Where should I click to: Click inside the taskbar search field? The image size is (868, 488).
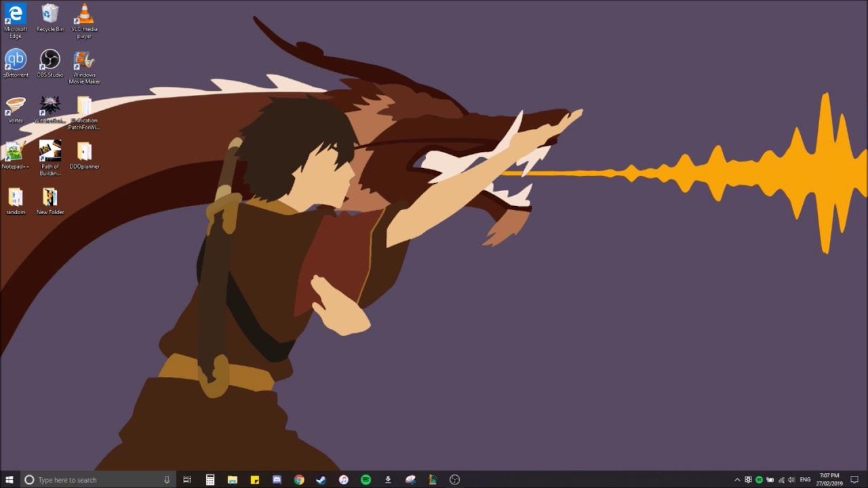pos(88,479)
